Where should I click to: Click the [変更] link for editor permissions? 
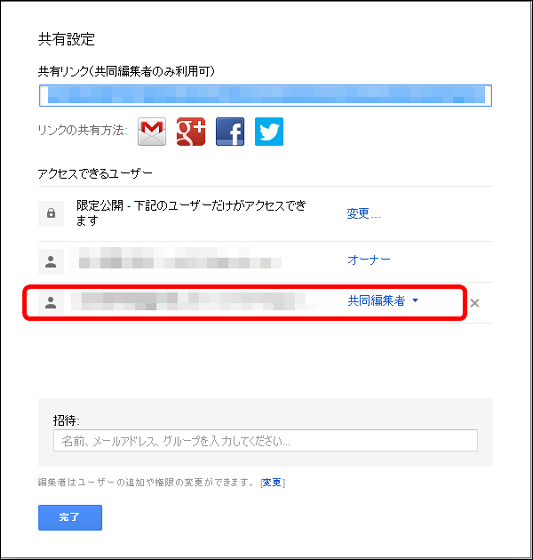coord(273,482)
